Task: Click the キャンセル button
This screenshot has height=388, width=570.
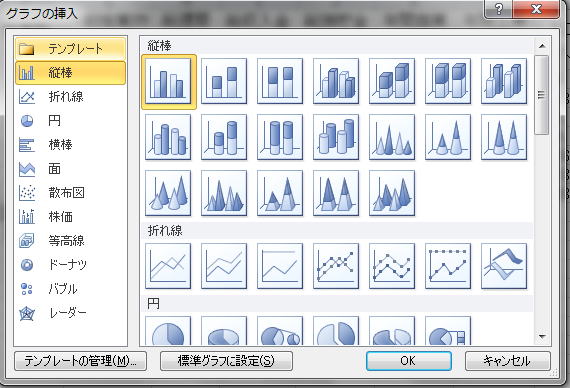Action: [x=507, y=361]
